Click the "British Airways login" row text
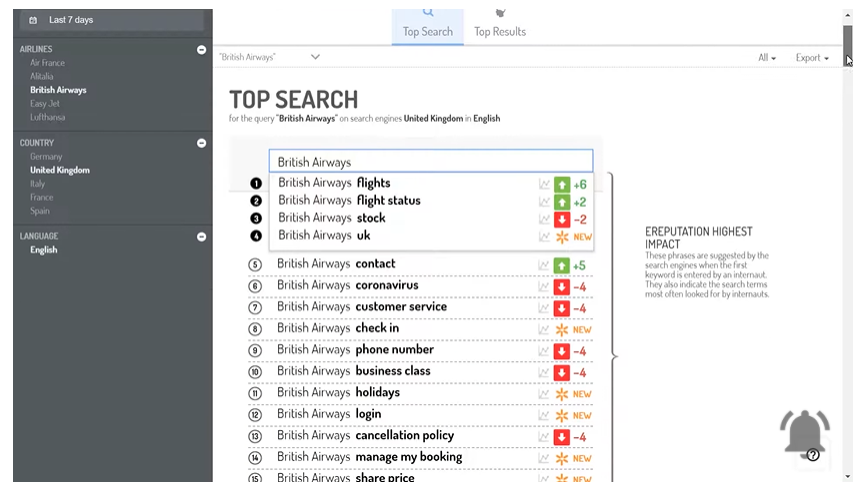Screen dimensions: 866x495 (329, 414)
